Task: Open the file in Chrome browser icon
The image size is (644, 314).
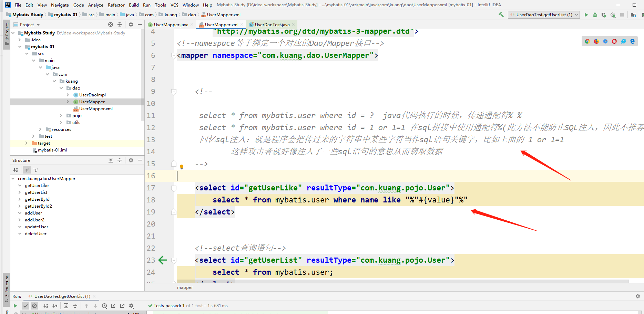Action: pyautogui.click(x=587, y=41)
